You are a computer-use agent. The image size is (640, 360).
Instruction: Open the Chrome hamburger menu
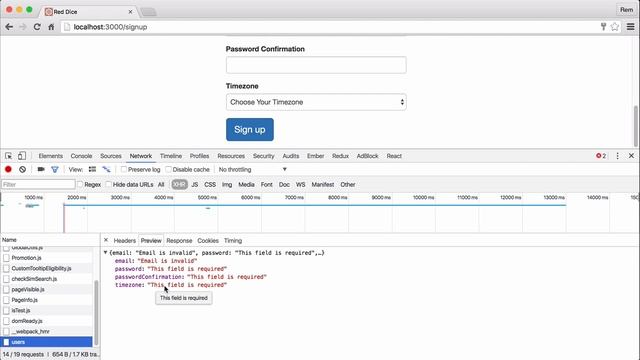coord(630,27)
